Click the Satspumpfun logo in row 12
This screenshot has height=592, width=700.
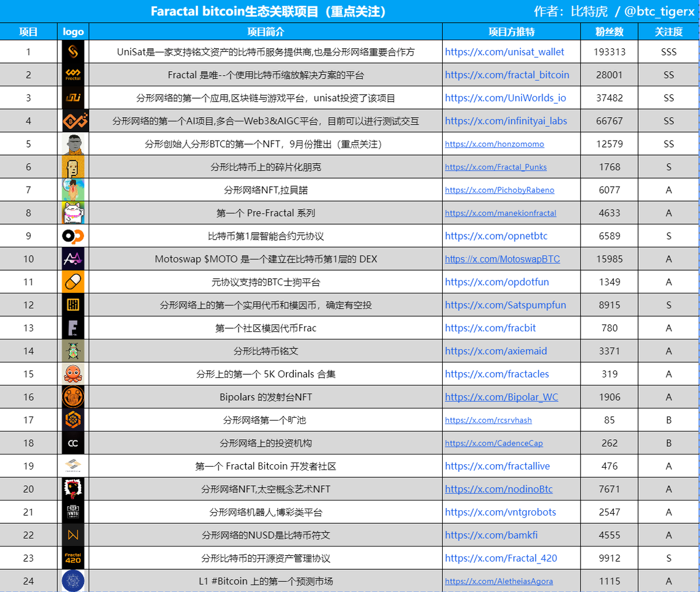click(x=73, y=305)
